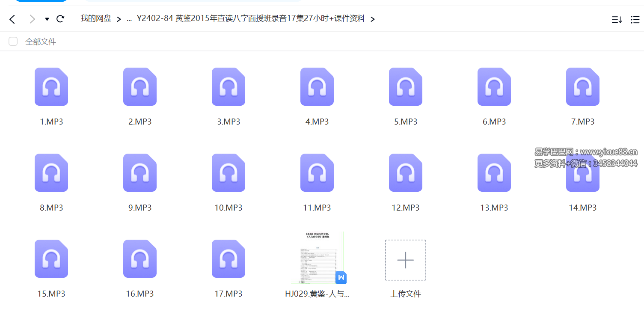Open the chevron after the Y2402-84 folder name
644x315 pixels.
(x=372, y=19)
